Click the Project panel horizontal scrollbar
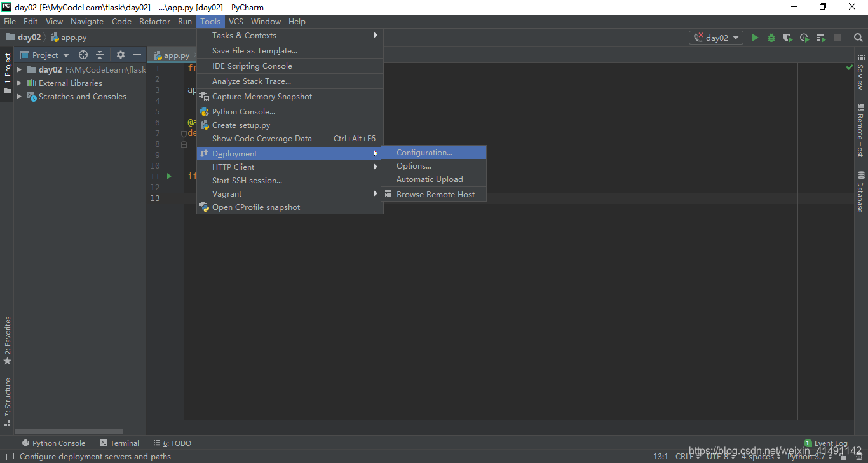This screenshot has width=868, height=463. tap(68, 431)
